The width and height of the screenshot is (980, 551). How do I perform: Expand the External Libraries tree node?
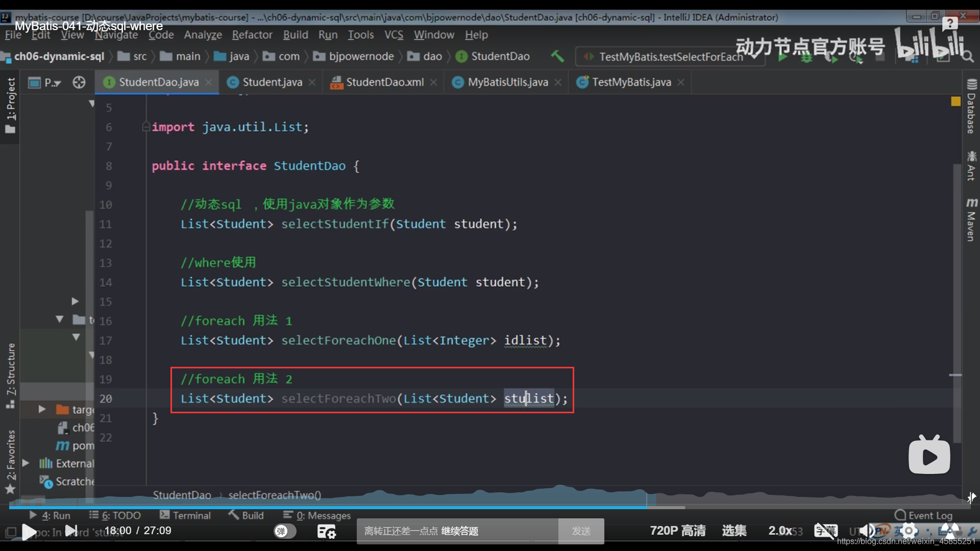[x=26, y=463]
